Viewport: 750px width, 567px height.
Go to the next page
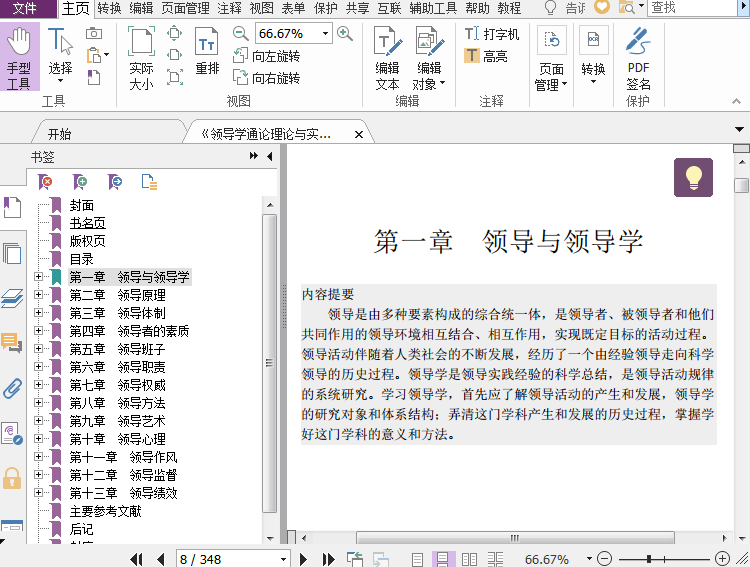tap(303, 559)
